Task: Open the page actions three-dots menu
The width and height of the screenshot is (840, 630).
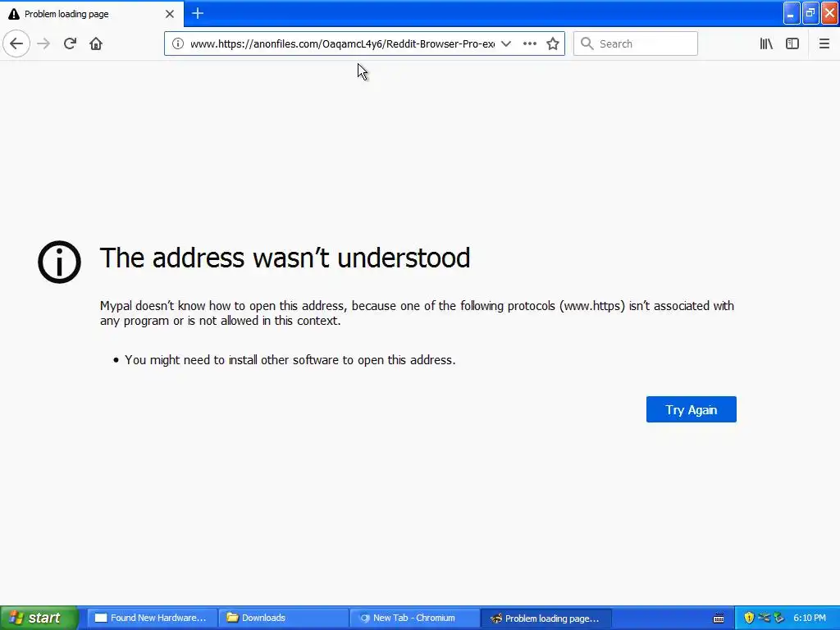Action: click(x=530, y=43)
